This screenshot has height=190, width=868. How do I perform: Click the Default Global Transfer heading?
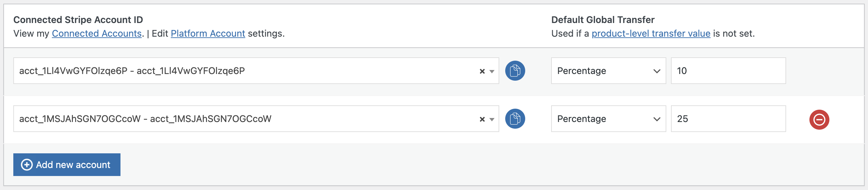click(602, 20)
